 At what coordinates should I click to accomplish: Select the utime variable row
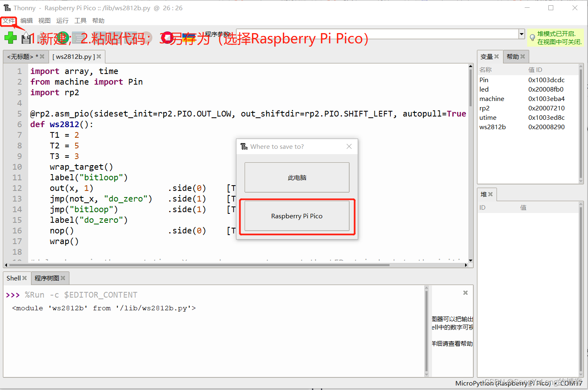pyautogui.click(x=528, y=117)
